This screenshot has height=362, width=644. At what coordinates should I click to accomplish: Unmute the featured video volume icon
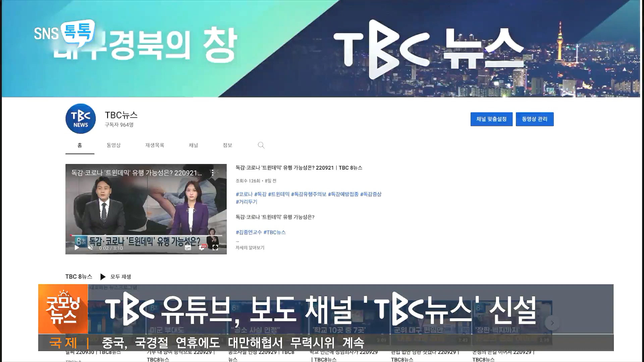click(90, 248)
